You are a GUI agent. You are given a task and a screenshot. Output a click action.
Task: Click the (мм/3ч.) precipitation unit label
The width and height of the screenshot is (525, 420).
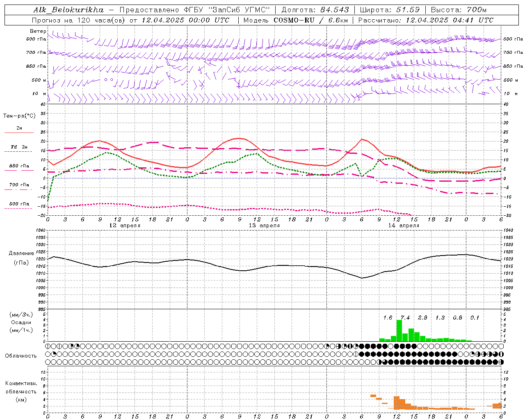[x=21, y=315]
